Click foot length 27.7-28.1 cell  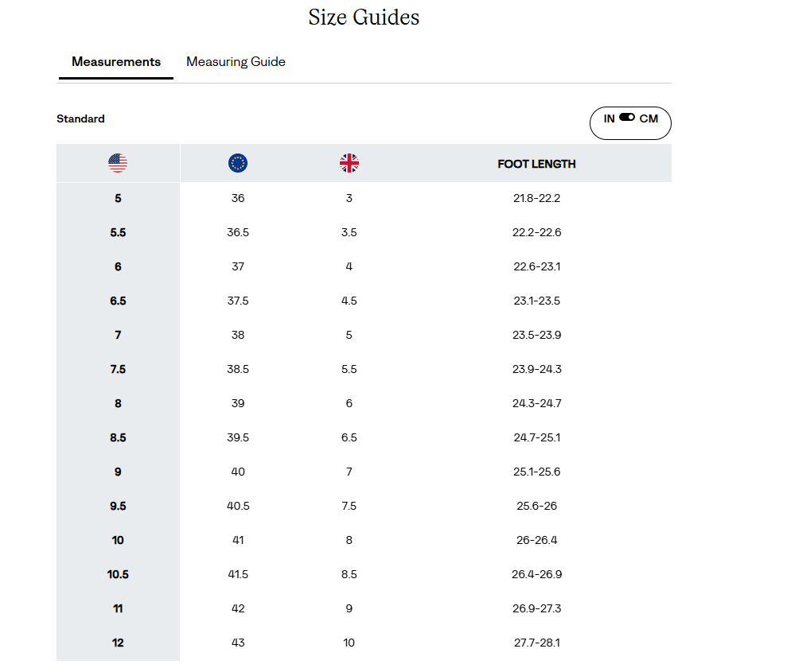pos(536,643)
